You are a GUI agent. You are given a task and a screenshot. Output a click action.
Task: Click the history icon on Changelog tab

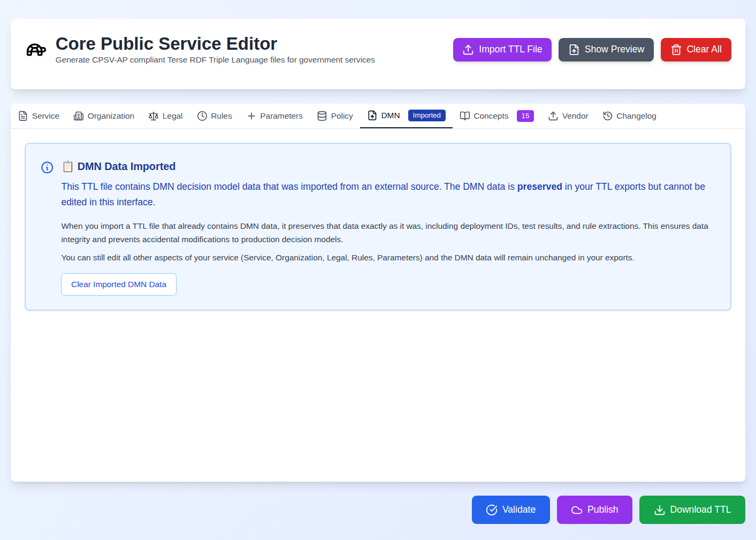pyautogui.click(x=607, y=115)
